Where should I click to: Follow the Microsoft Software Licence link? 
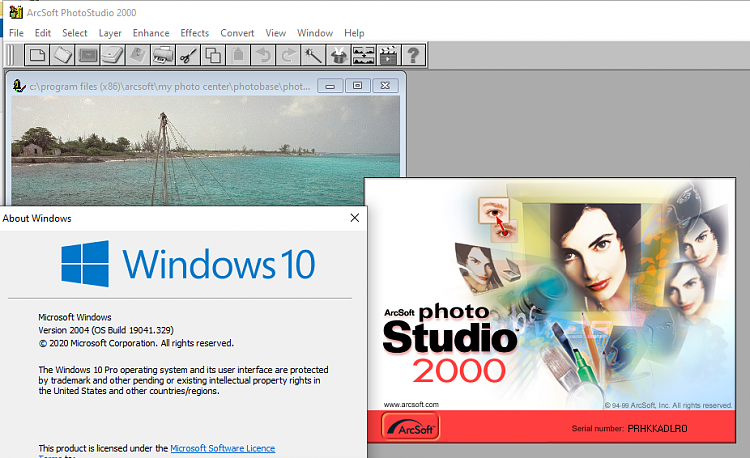(x=222, y=448)
